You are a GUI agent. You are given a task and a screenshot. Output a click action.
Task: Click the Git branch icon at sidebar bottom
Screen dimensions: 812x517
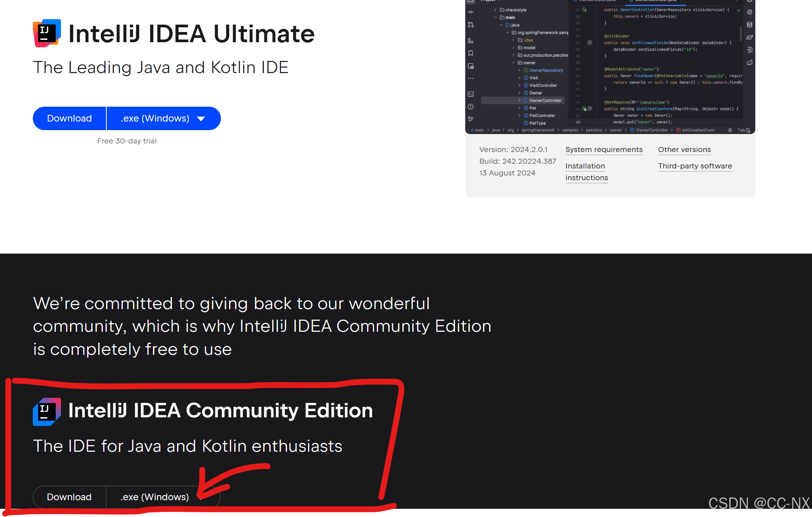click(471, 119)
